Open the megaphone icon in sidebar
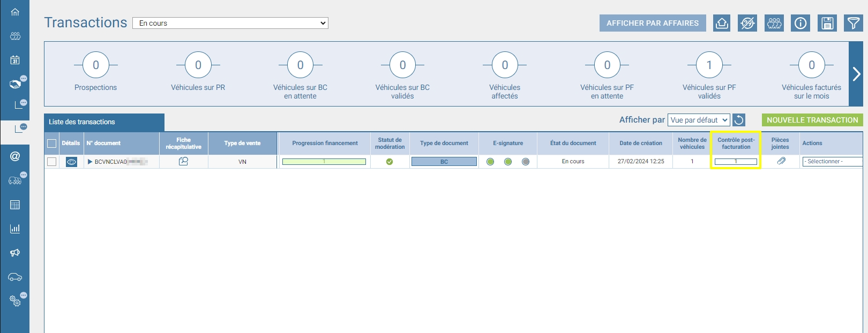 point(15,253)
